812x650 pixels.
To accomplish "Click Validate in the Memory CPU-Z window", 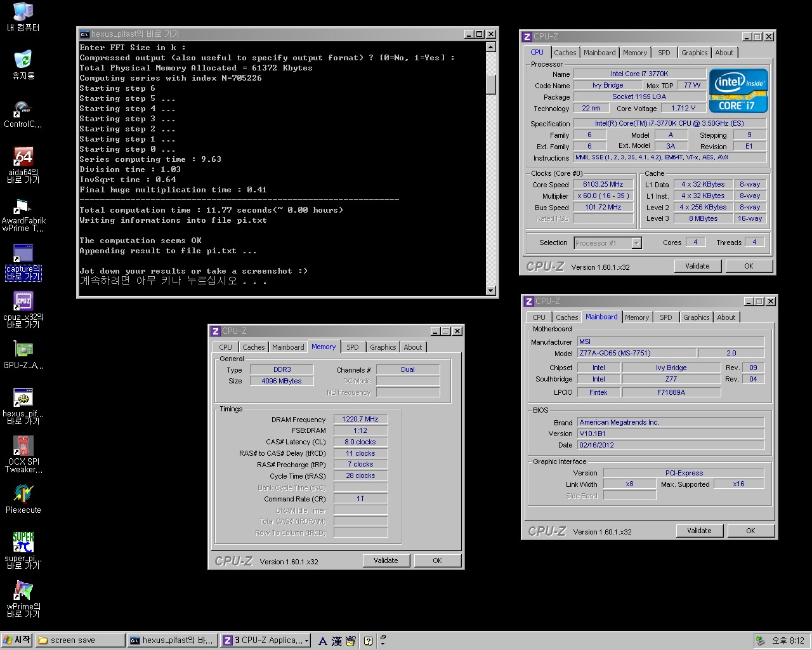I will (386, 560).
